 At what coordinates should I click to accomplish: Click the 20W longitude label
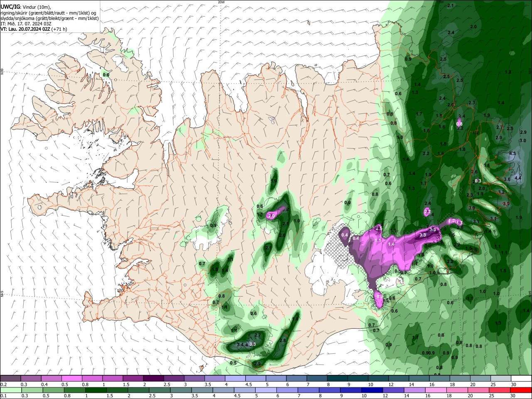pos(221,2)
